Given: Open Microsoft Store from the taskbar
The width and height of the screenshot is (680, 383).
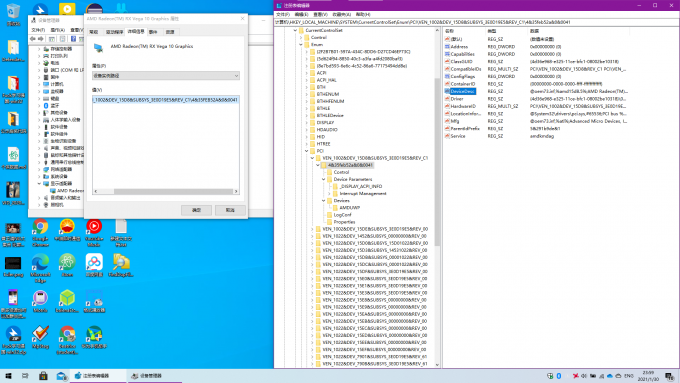Looking at the screenshot, I should tap(43, 376).
